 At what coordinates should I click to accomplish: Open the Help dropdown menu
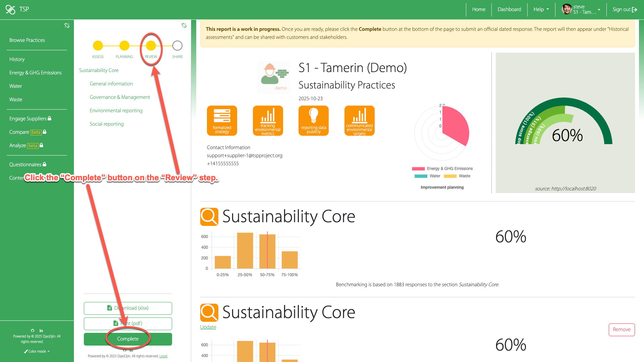click(541, 9)
